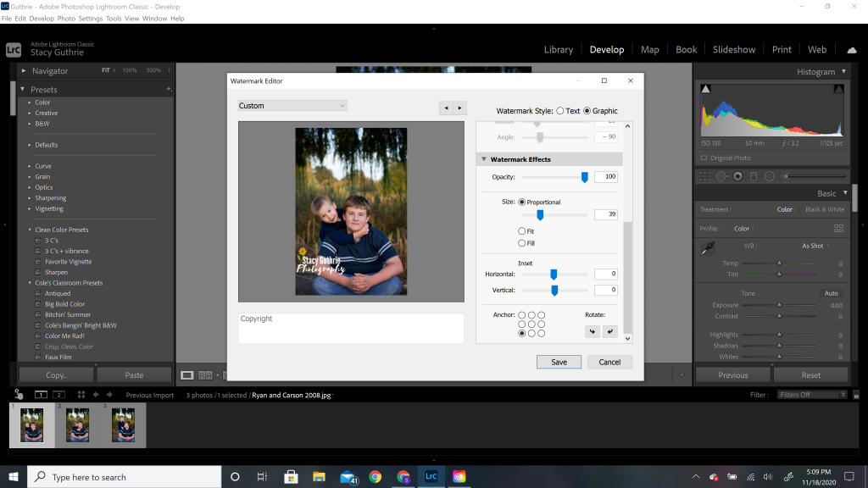Switch to the Library module

pyautogui.click(x=559, y=49)
